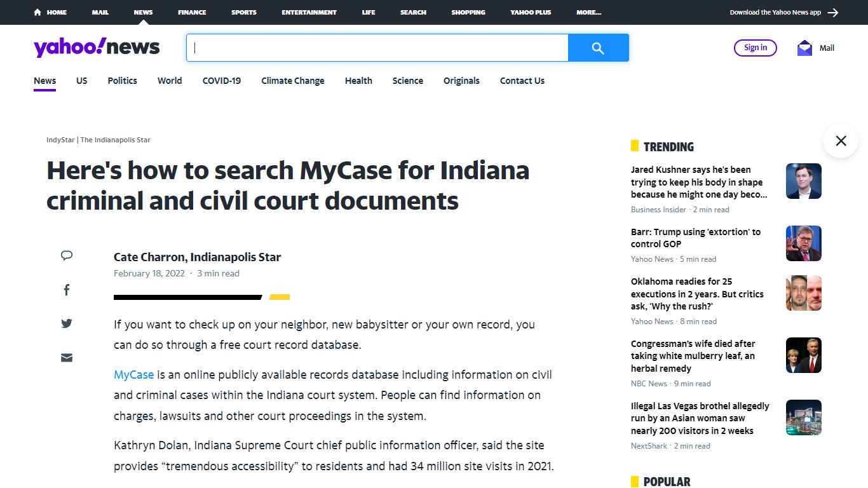The image size is (868, 488).
Task: Open Jared Kushner trending story headline
Action: (699, 182)
